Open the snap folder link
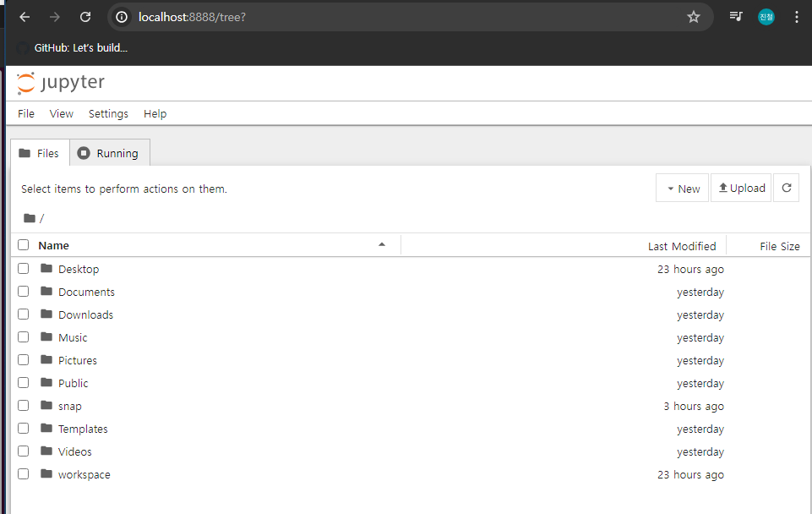The width and height of the screenshot is (812, 514). 70,407
